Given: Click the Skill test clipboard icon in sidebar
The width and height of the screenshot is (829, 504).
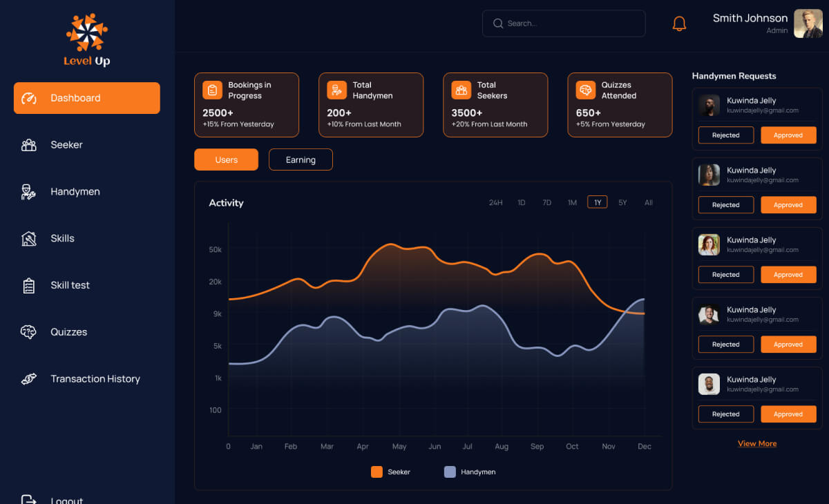Looking at the screenshot, I should (28, 285).
